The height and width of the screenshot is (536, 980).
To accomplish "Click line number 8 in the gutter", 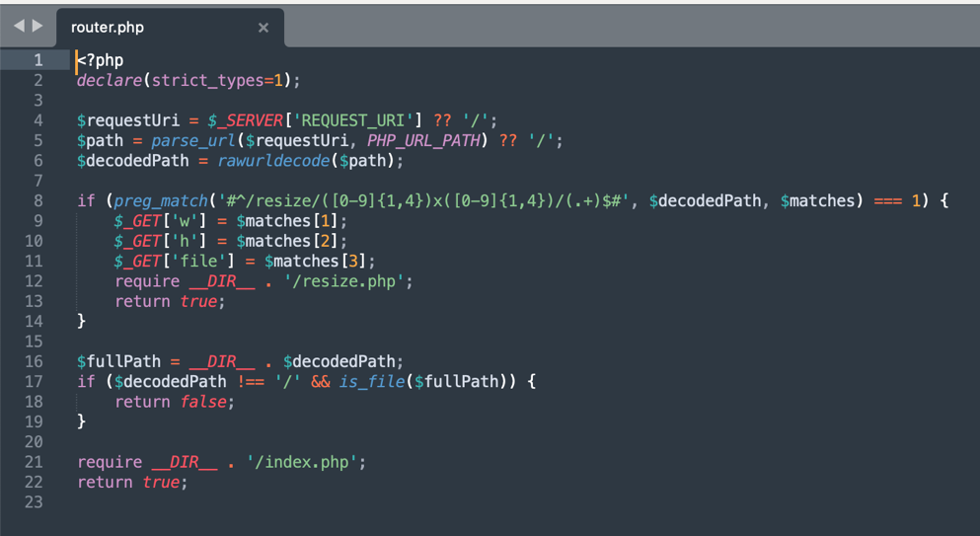I will coord(38,200).
